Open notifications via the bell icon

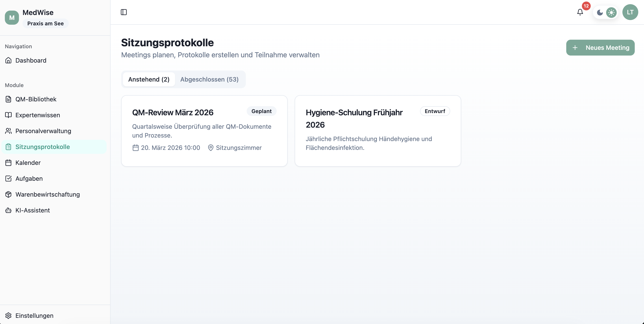[579, 12]
